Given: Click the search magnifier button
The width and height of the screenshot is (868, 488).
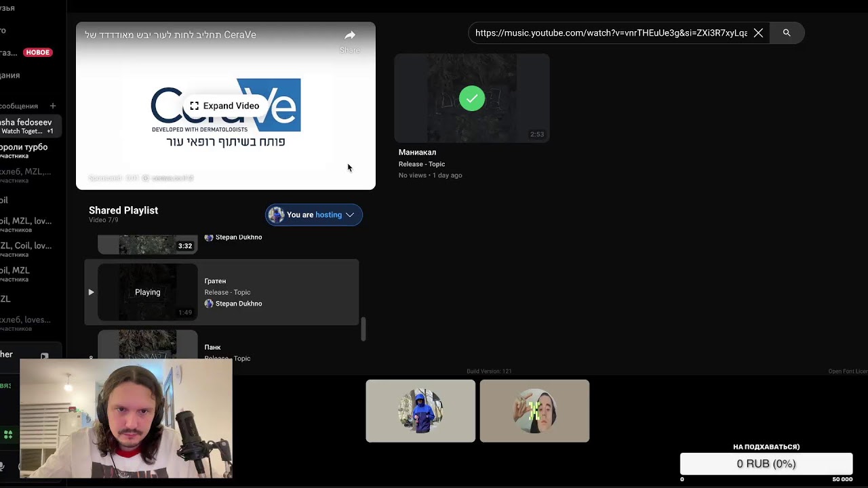Looking at the screenshot, I should tap(787, 33).
